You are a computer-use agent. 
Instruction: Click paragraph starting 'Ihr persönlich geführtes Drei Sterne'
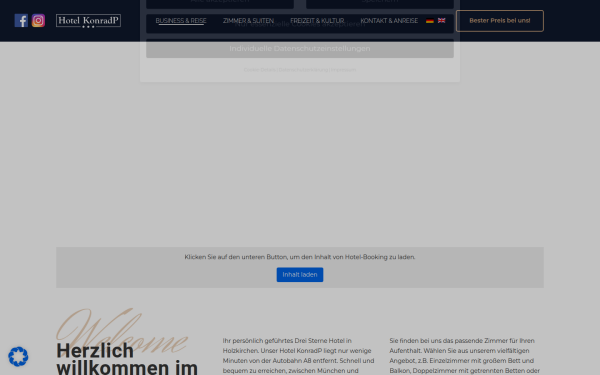(299, 356)
